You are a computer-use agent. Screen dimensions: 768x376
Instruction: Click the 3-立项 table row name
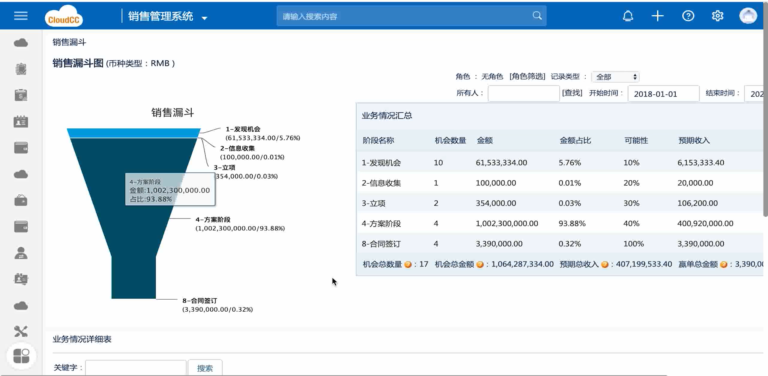coord(375,203)
